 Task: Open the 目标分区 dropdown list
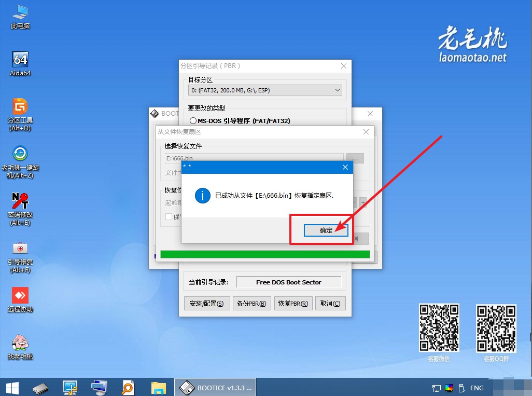[x=265, y=90]
